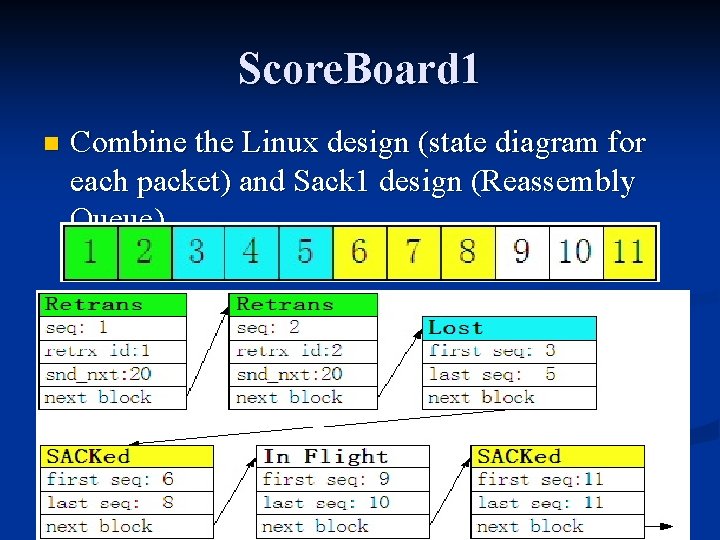Click the 'last seq: 11' row
This screenshot has height=540, width=720.
click(558, 503)
